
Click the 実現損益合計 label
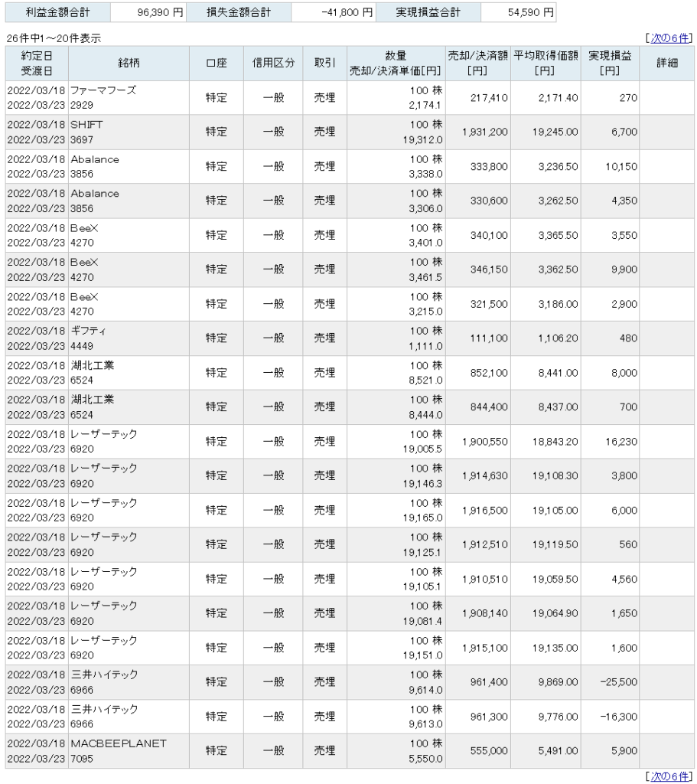point(428,12)
